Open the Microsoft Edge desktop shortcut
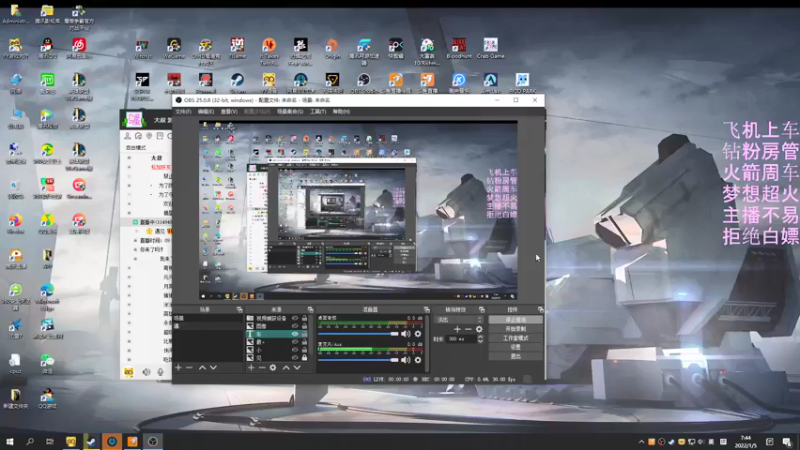 (x=47, y=296)
